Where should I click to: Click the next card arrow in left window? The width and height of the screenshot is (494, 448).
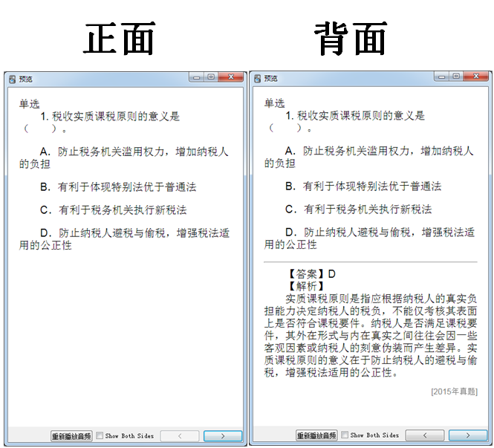223,436
